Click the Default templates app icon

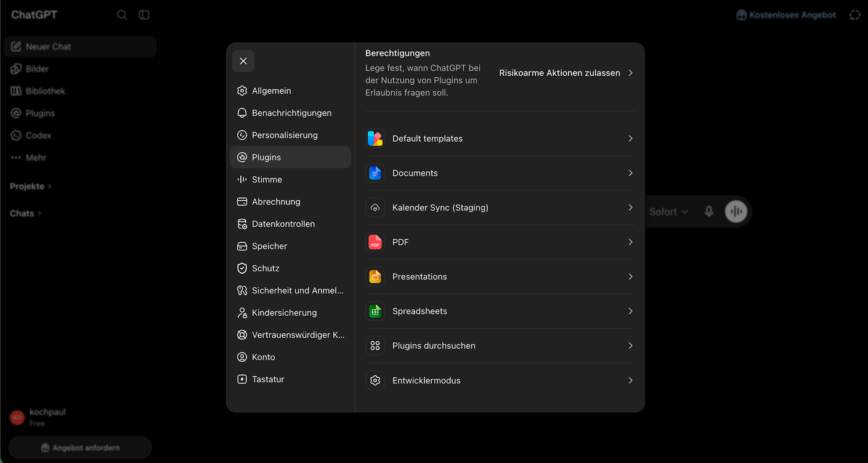click(375, 139)
